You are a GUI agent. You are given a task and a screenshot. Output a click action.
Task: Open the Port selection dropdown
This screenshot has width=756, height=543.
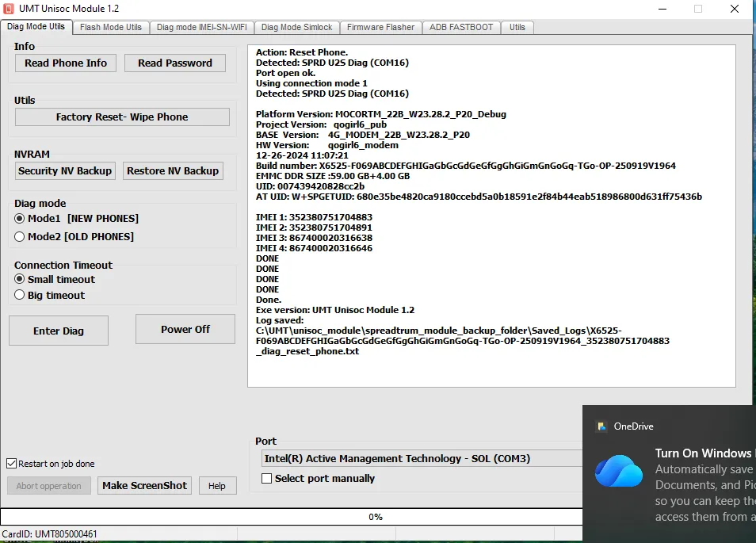[422, 458]
